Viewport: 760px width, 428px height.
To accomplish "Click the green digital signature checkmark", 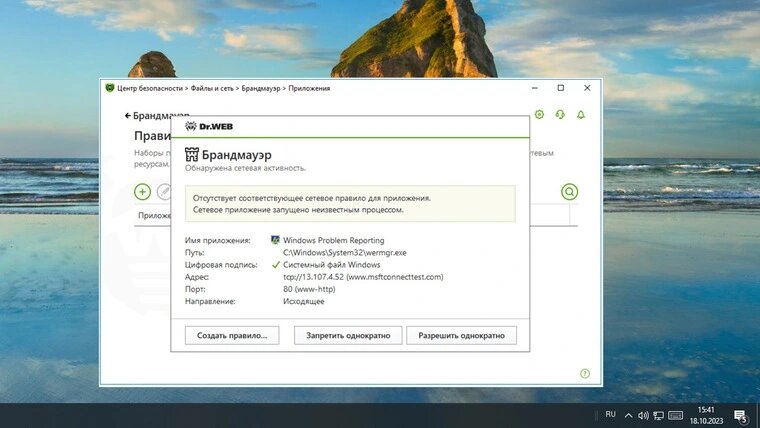I will tap(276, 265).
